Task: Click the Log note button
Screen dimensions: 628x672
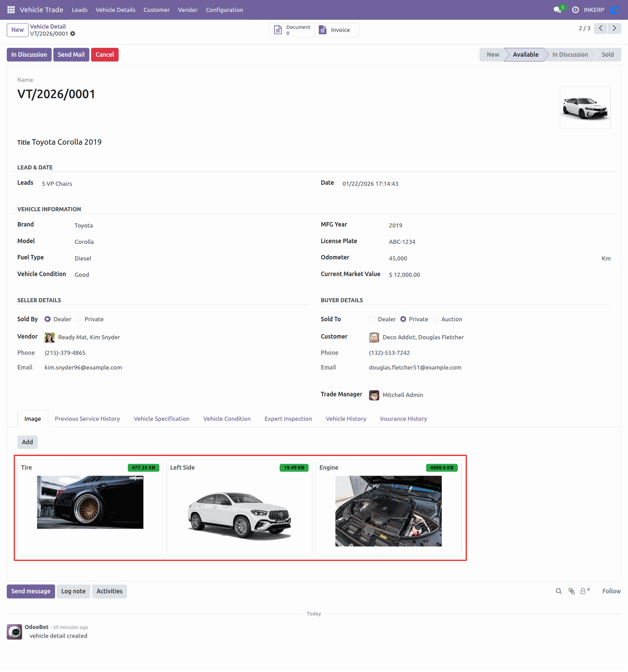Action: pos(73,591)
